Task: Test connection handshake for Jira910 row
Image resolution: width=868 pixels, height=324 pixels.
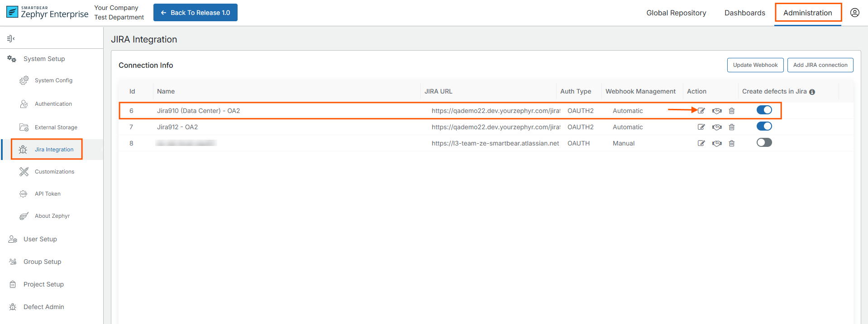Action: point(717,111)
